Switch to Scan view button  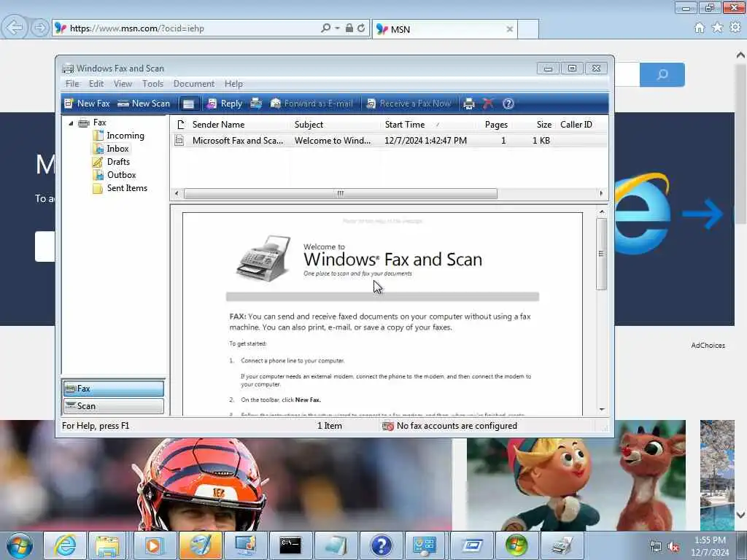coord(113,406)
